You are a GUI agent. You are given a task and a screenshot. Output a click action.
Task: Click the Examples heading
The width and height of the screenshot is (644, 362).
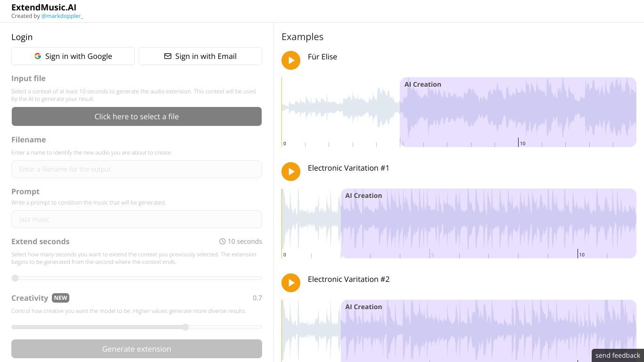pyautogui.click(x=302, y=37)
